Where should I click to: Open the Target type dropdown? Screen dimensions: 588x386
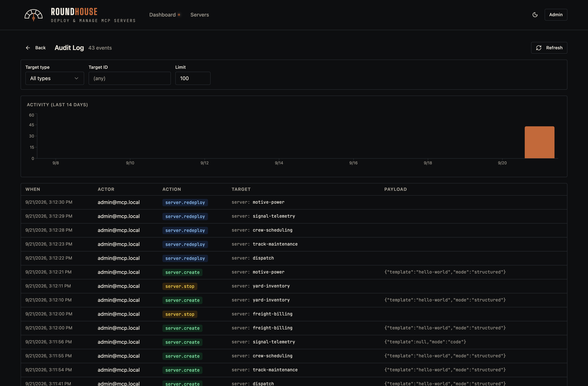point(55,78)
